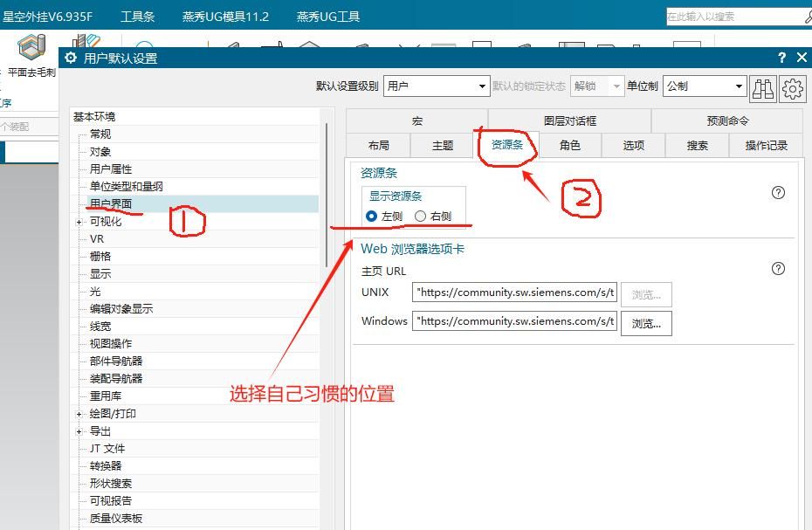812x530 pixels.
Task: Click the question mark in the dialog title bar
Action: pyautogui.click(x=781, y=58)
